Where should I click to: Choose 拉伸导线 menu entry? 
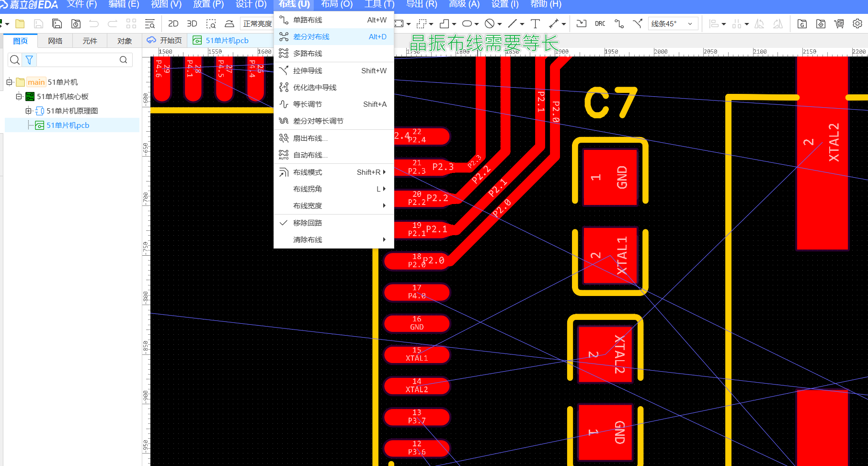click(334, 71)
